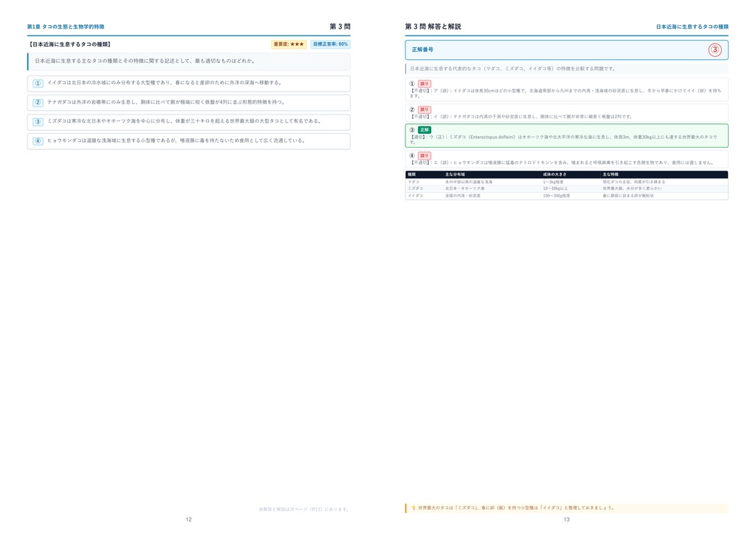Click the red circled ③ in the 正解番号 box

click(715, 50)
